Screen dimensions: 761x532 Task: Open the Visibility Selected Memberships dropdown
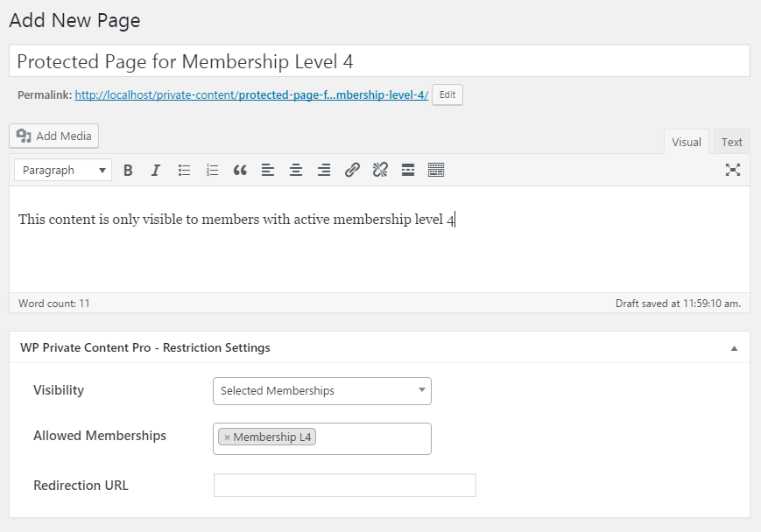pyautogui.click(x=321, y=391)
